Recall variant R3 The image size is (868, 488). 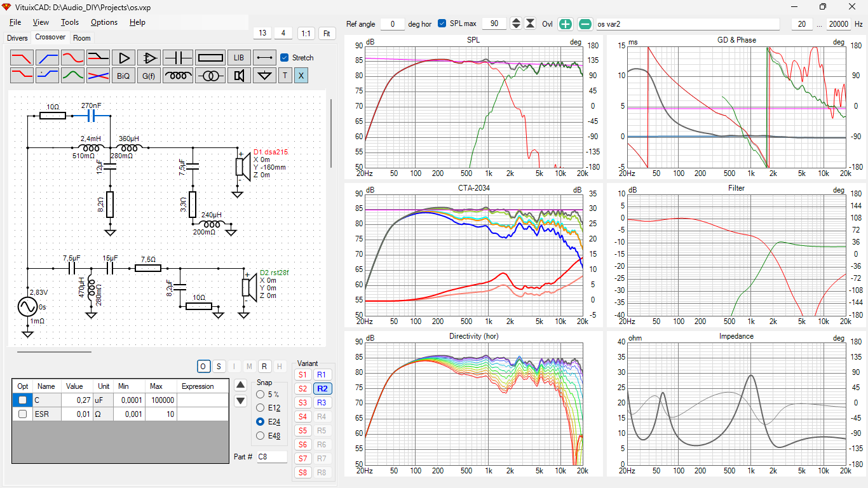click(322, 403)
